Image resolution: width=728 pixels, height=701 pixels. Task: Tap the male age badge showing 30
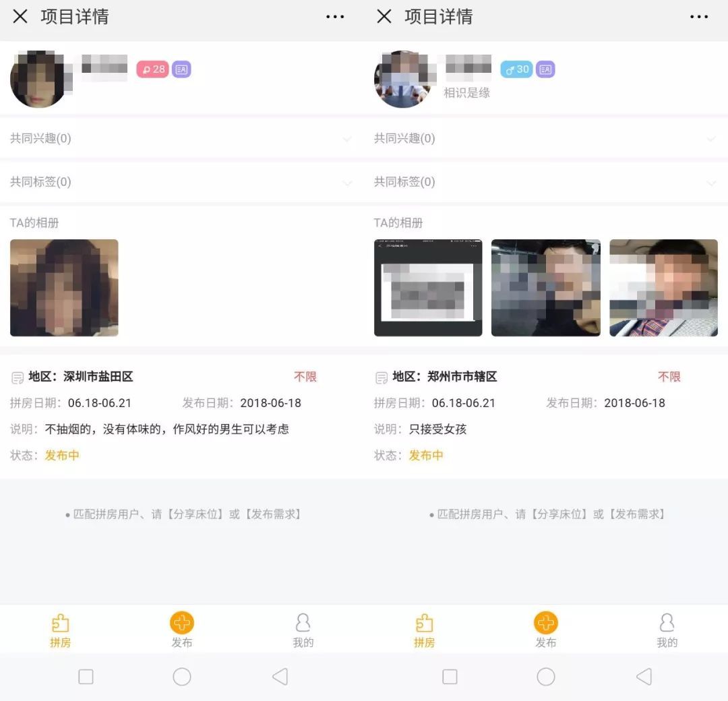click(516, 69)
